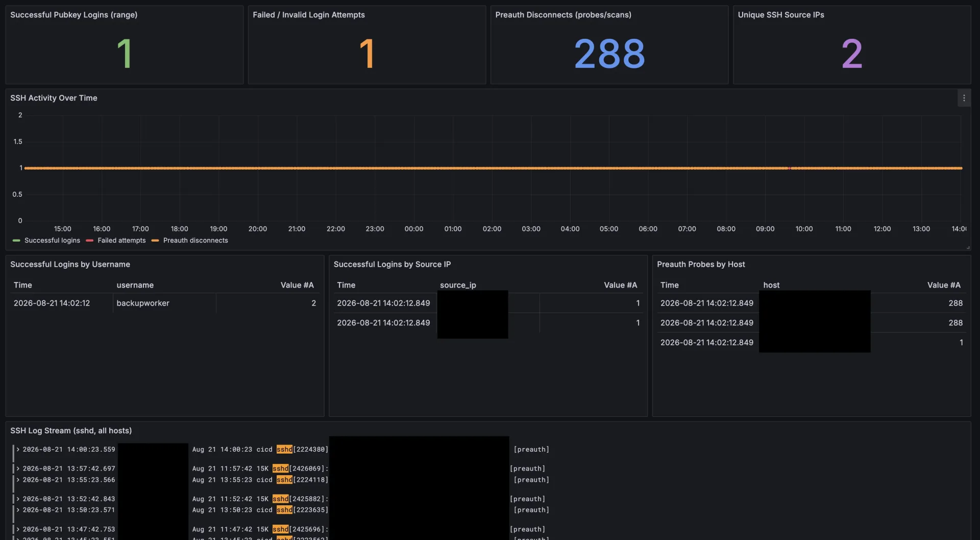The width and height of the screenshot is (980, 540).
Task: Sort by the source_ip column header
Action: click(x=458, y=285)
